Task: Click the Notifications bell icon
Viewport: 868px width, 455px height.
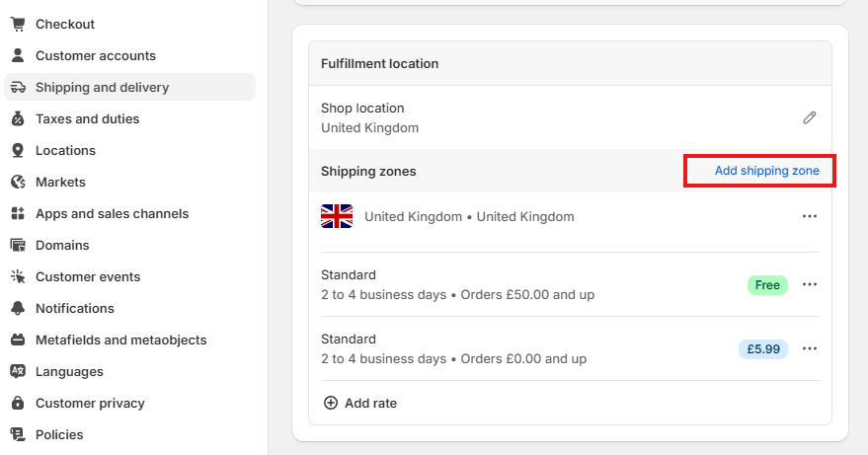Action: pyautogui.click(x=18, y=308)
